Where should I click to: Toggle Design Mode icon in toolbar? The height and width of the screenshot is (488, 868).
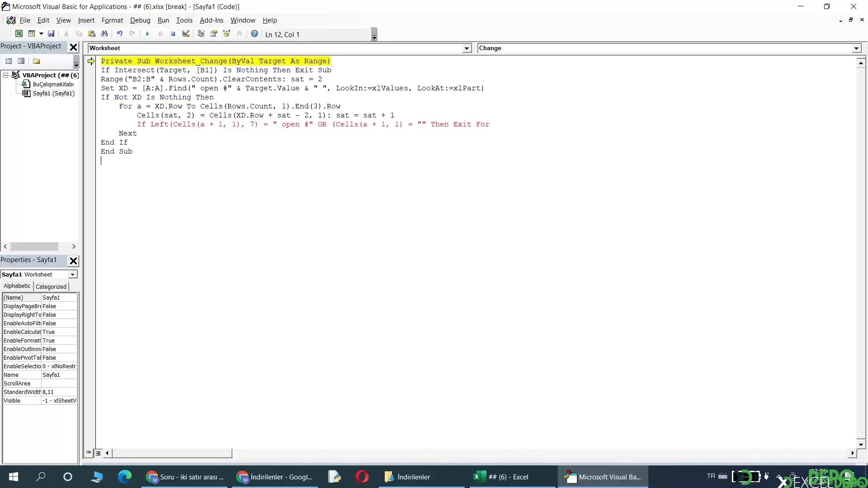(x=186, y=34)
